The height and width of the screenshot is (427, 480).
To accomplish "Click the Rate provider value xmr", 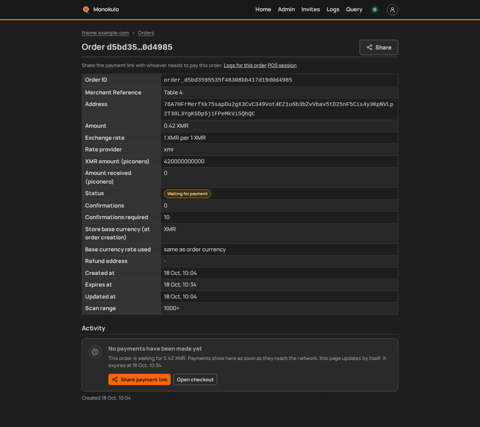I will point(168,150).
